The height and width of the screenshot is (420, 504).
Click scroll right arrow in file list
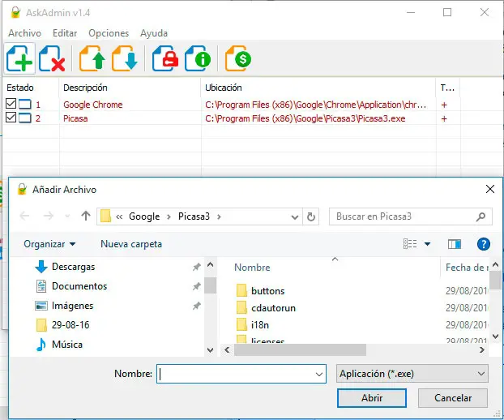[x=482, y=350]
